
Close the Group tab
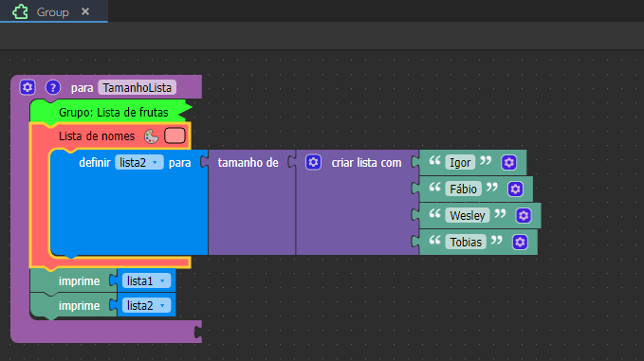pyautogui.click(x=85, y=11)
